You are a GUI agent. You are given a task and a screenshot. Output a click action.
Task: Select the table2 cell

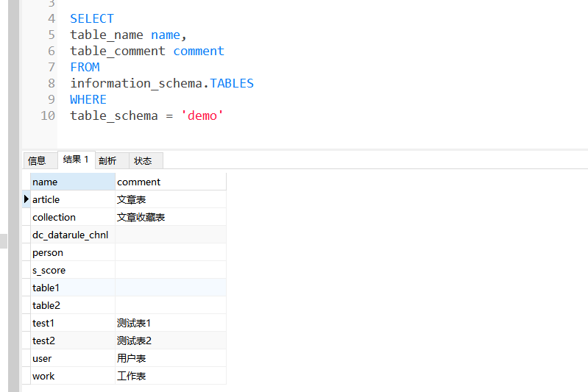(73, 305)
